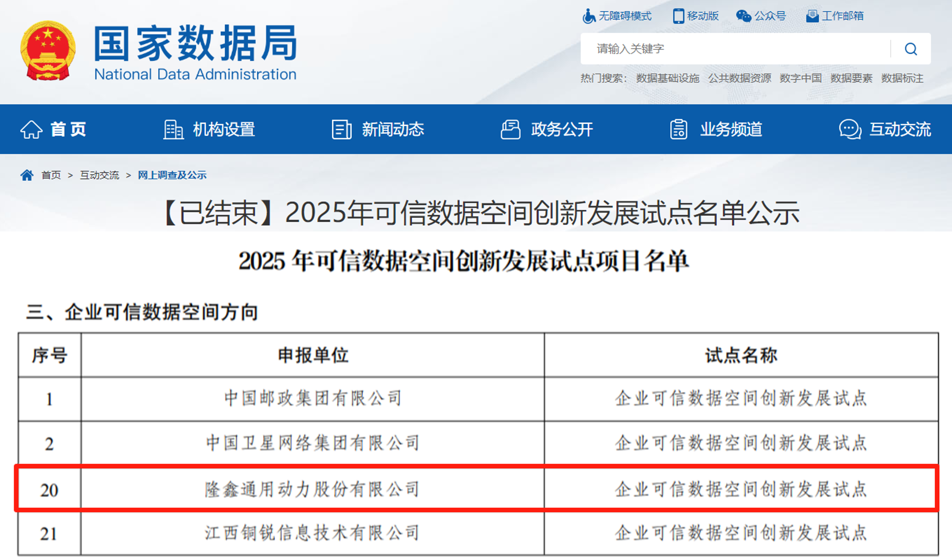Go to 互动交流 in breadcrumb
This screenshot has width=952, height=560.
pos(99,175)
